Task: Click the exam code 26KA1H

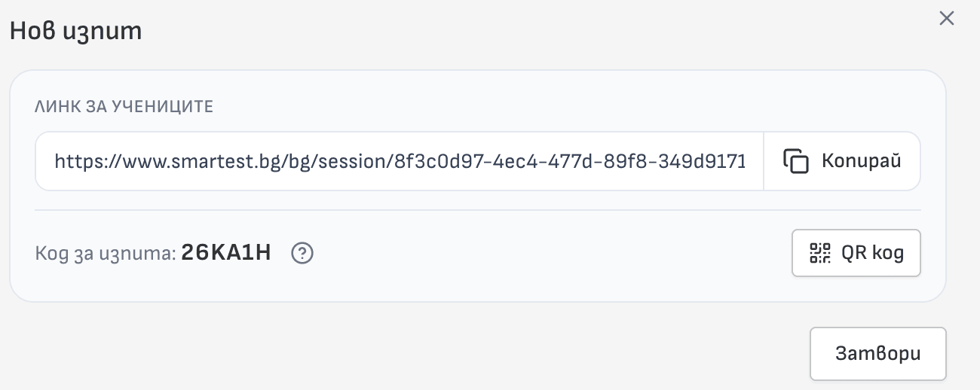Action: coord(226,253)
